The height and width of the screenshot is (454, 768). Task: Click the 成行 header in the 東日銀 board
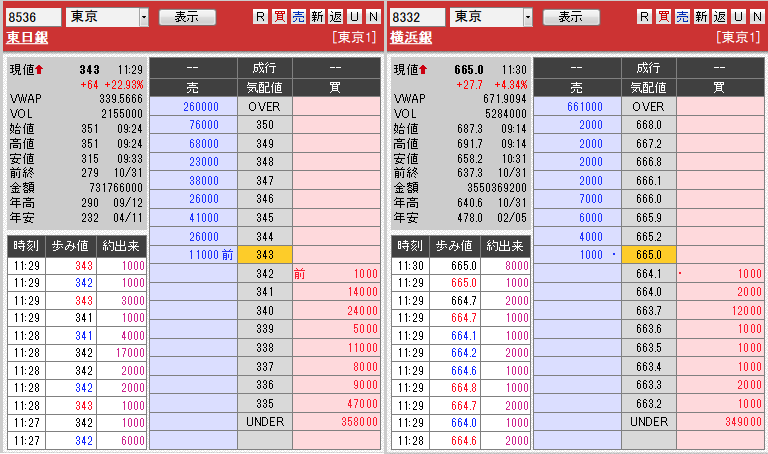coord(265,68)
